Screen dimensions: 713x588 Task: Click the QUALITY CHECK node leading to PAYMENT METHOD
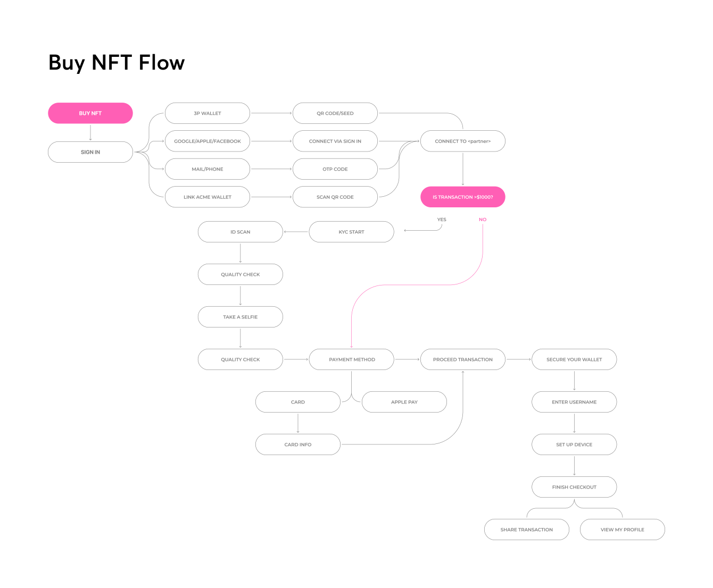click(241, 359)
